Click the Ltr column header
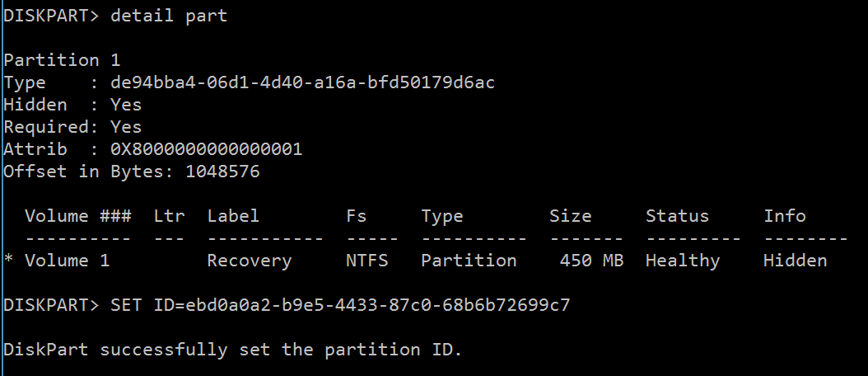 pos(169,216)
